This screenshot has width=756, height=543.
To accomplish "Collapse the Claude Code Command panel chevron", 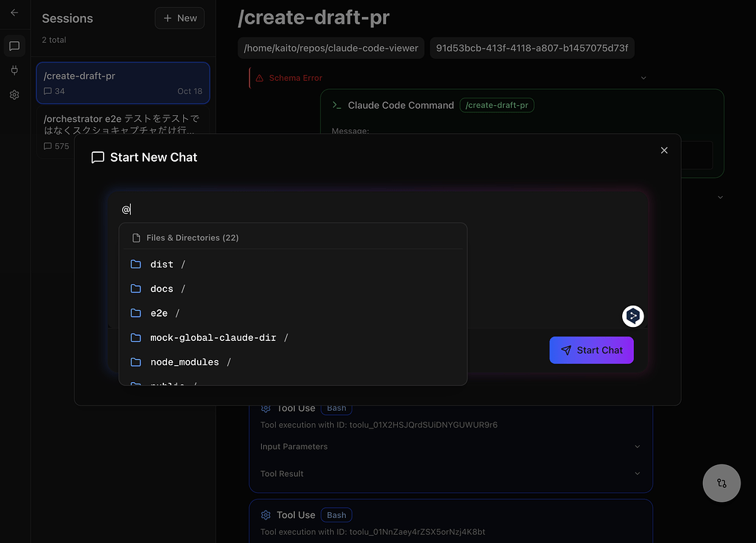I will click(x=719, y=197).
